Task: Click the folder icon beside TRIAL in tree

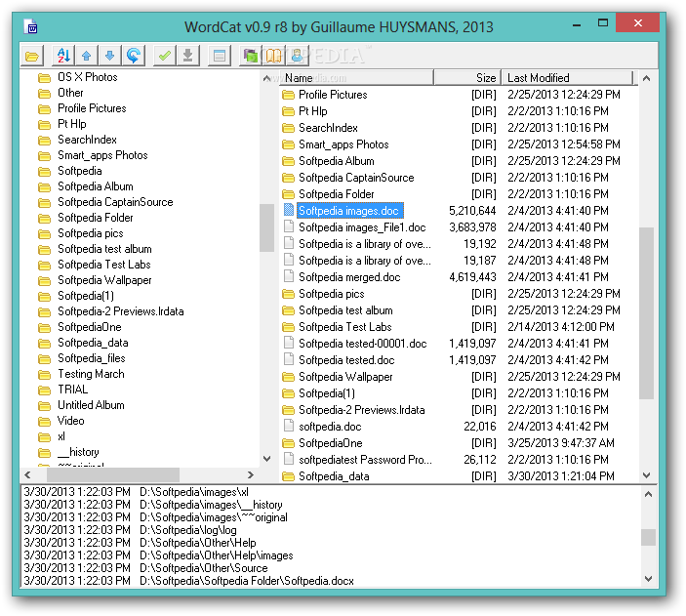Action: 44,390
